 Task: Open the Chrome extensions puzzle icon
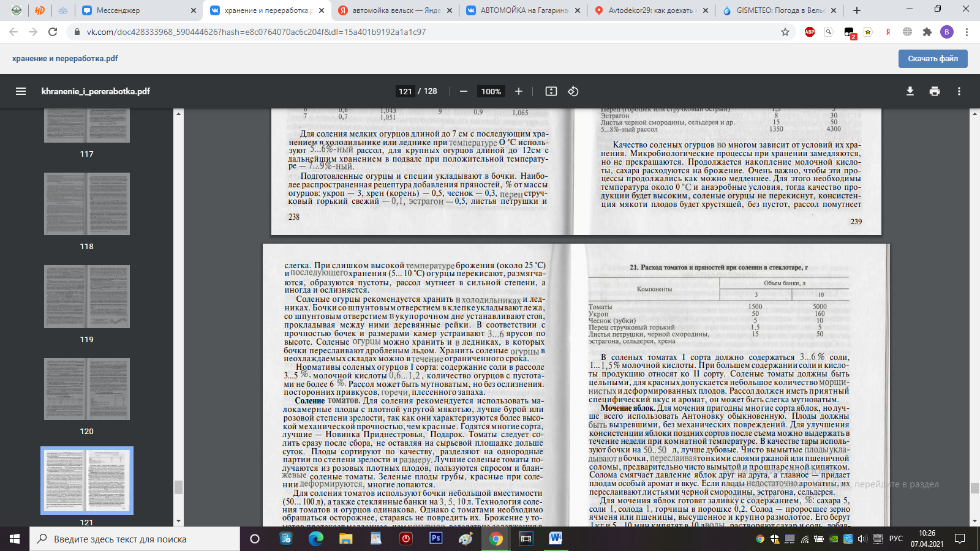pyautogui.click(x=927, y=32)
